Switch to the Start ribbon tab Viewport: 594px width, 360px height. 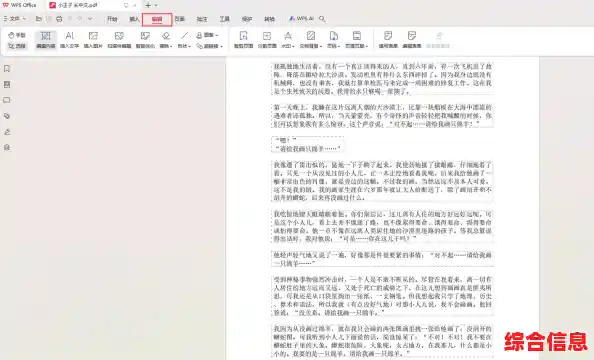pyautogui.click(x=112, y=19)
